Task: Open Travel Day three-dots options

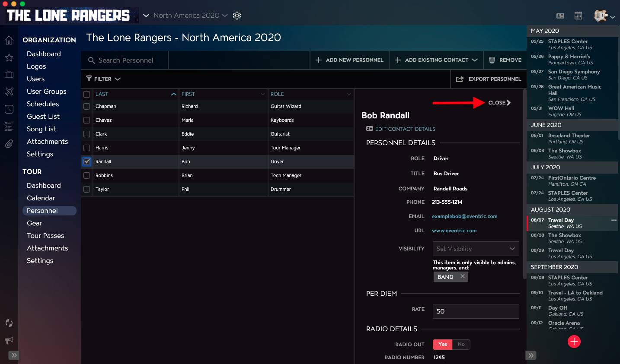Action: pyautogui.click(x=614, y=220)
